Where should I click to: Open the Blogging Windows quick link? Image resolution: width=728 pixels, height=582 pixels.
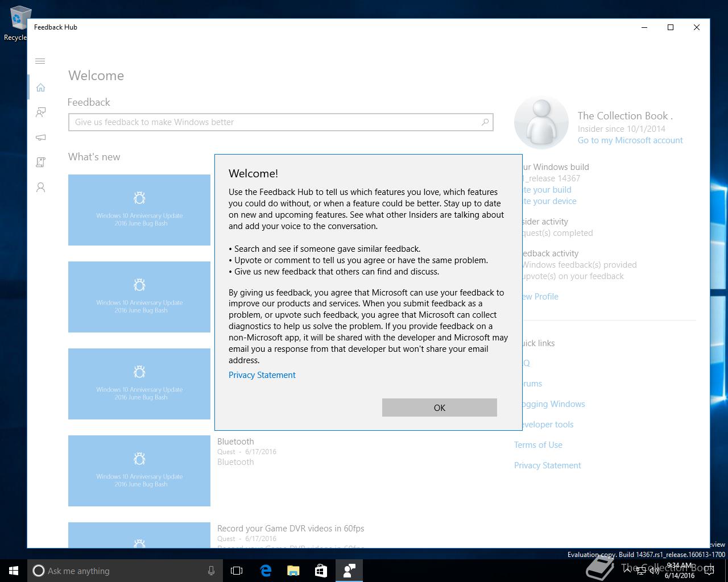554,404
